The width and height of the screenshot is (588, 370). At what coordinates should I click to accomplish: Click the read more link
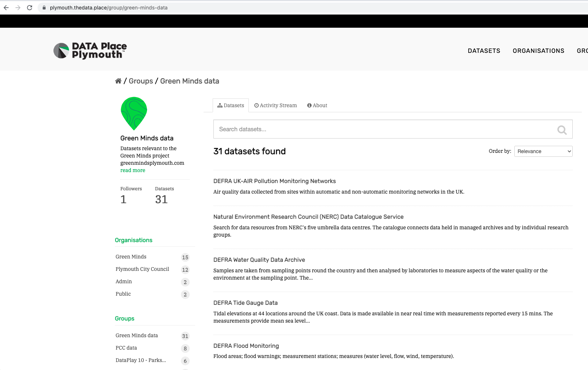(x=133, y=170)
